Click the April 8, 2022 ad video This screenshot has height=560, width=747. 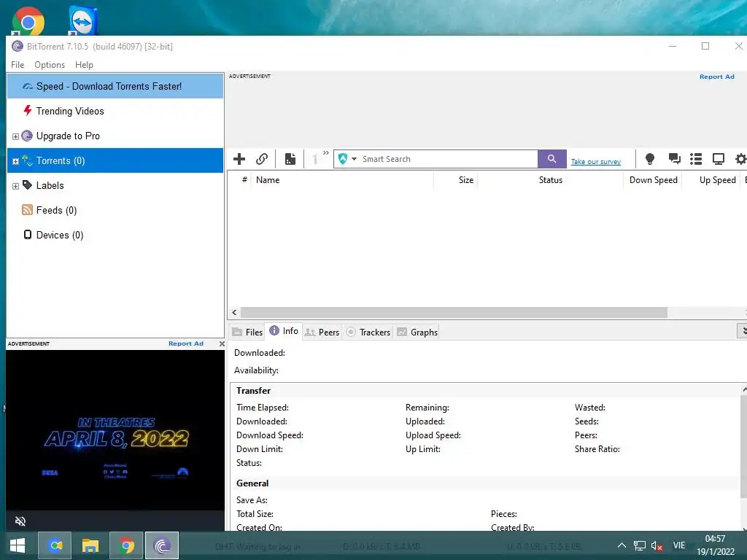(x=115, y=430)
